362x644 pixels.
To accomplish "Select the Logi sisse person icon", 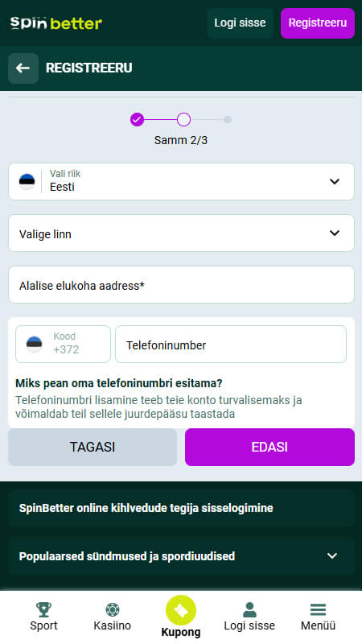I will coord(249,609).
